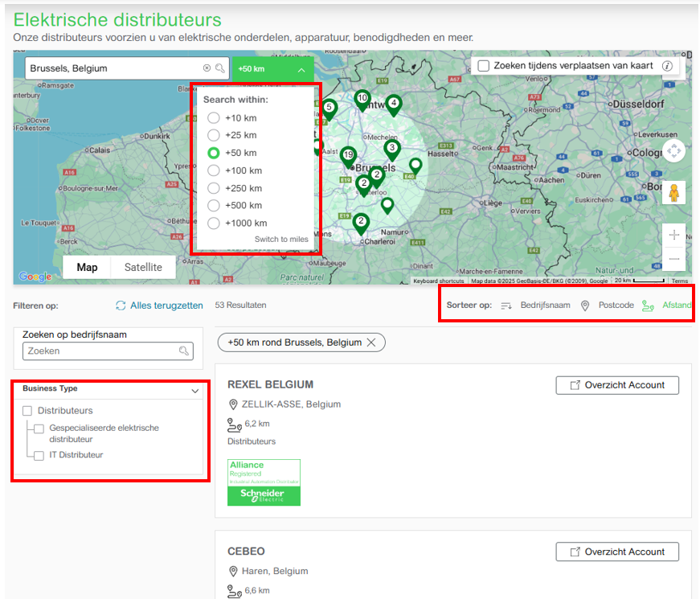Click Switch to miles link
Screen dimensions: 700x603
[x=281, y=239]
